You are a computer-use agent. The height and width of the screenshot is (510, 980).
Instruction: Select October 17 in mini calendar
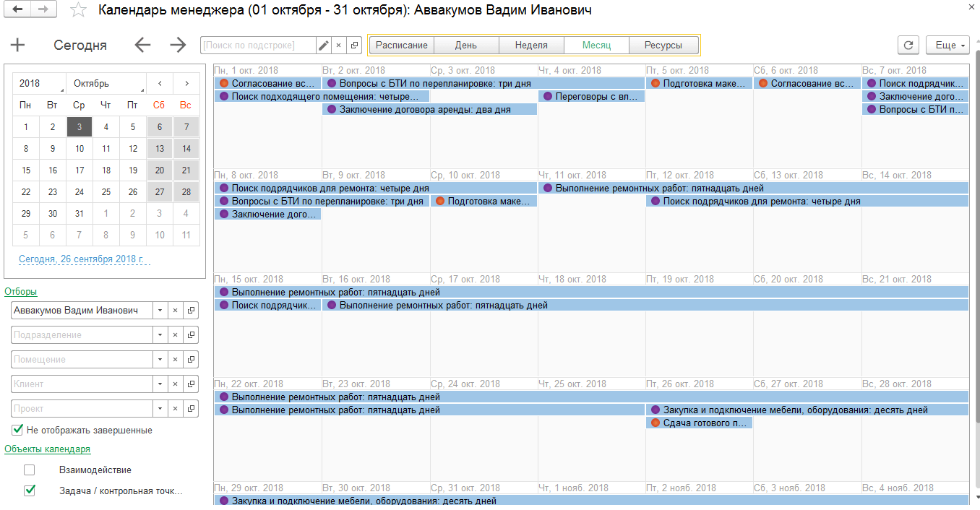[79, 170]
